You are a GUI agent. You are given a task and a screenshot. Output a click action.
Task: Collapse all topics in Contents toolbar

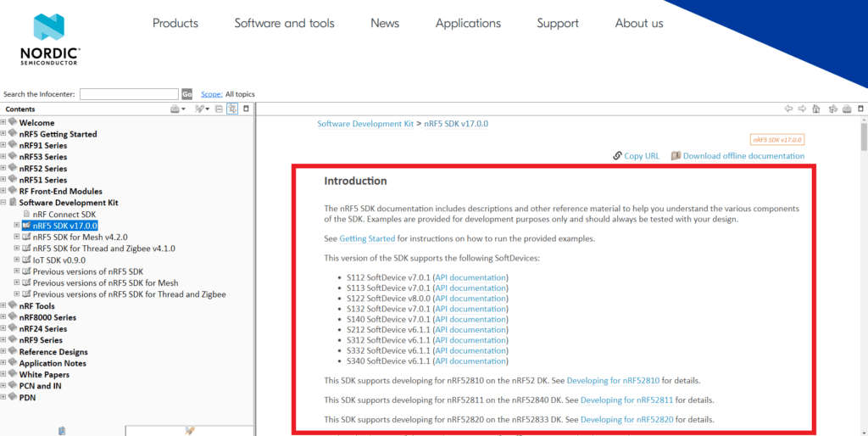[219, 109]
